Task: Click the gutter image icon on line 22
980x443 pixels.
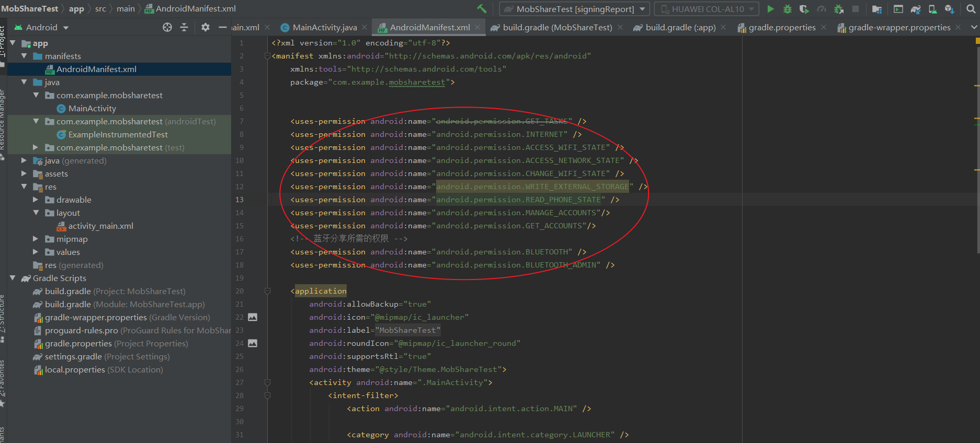Action: [x=253, y=317]
